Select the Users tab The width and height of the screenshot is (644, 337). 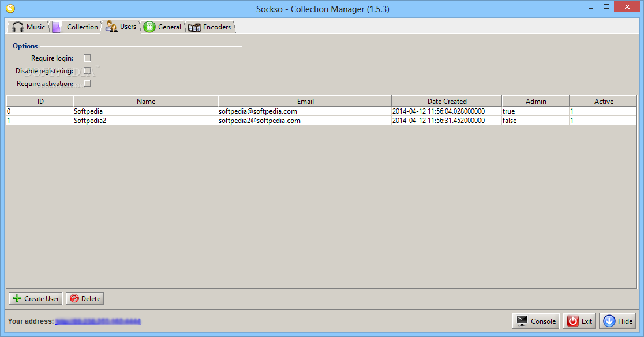(x=121, y=27)
